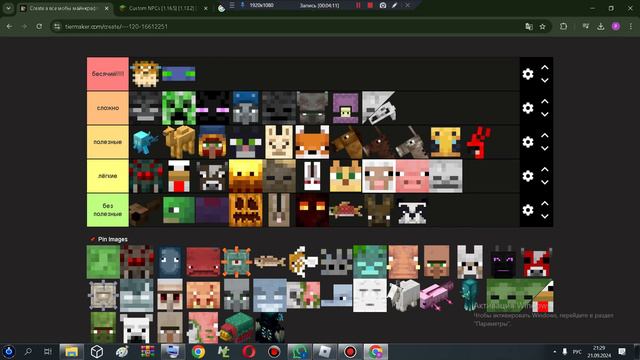The height and width of the screenshot is (360, 640).
Task: Toggle the Pin Images option
Action: (x=109, y=239)
